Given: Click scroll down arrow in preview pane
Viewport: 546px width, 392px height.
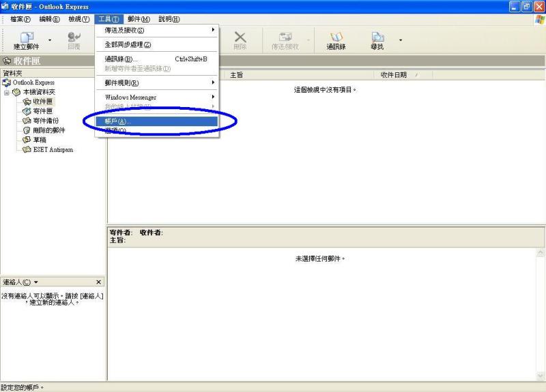Looking at the screenshot, I should 541,376.
